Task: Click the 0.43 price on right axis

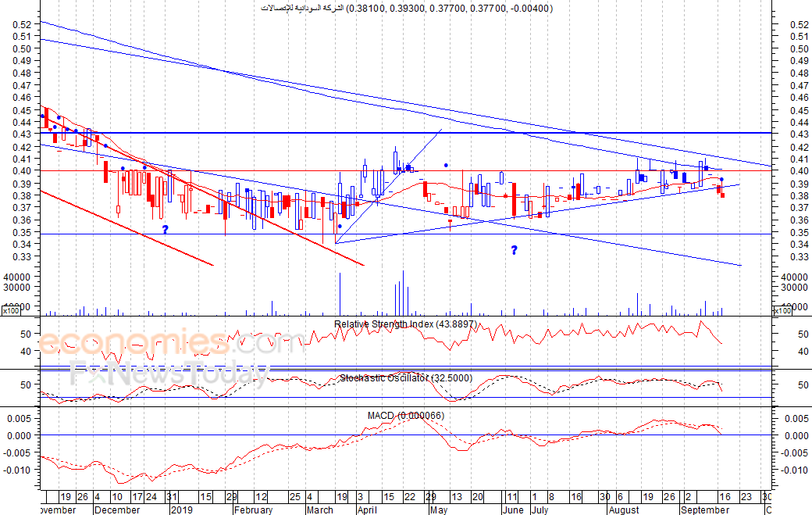Action: [x=799, y=134]
